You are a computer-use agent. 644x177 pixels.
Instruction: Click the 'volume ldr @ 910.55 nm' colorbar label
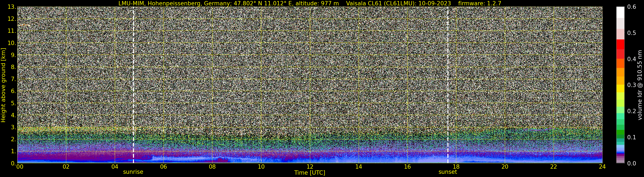tap(640, 85)
